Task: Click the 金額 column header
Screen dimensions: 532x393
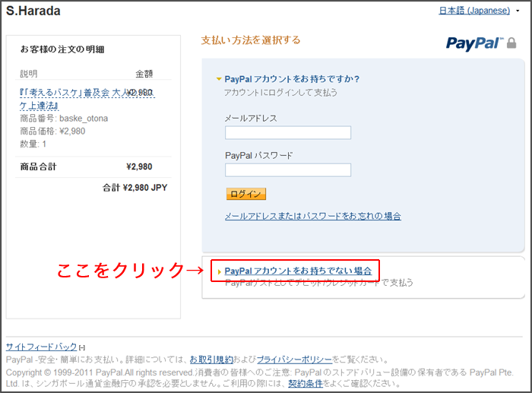Action: pos(144,74)
